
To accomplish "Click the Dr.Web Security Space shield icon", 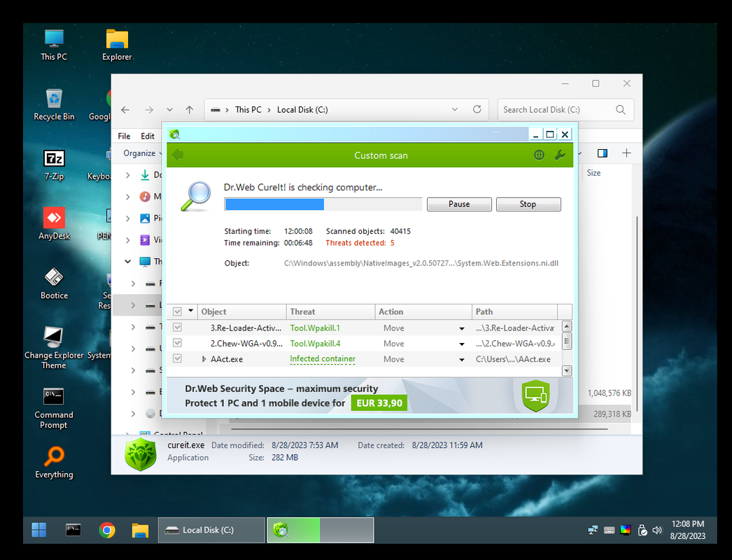I will click(535, 395).
